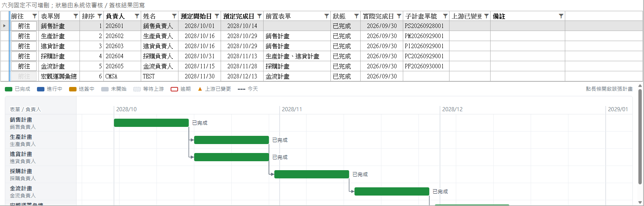Click the 逾期 red outline legend swatch
Screen dimensions: 644x206
tap(174, 89)
